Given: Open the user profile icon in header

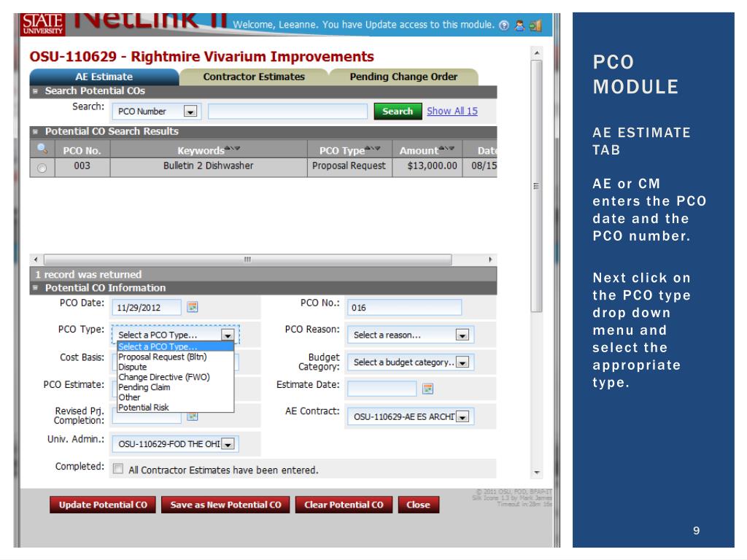Looking at the screenshot, I should coord(519,26).
